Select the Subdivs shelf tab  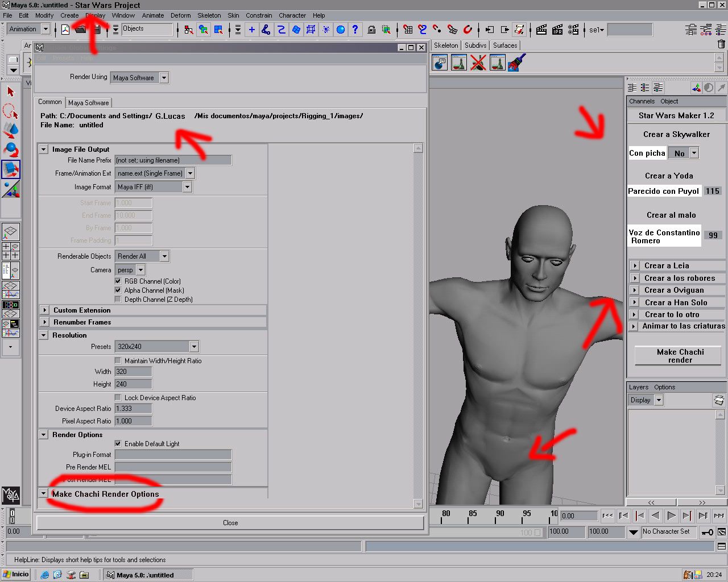pyautogui.click(x=475, y=45)
